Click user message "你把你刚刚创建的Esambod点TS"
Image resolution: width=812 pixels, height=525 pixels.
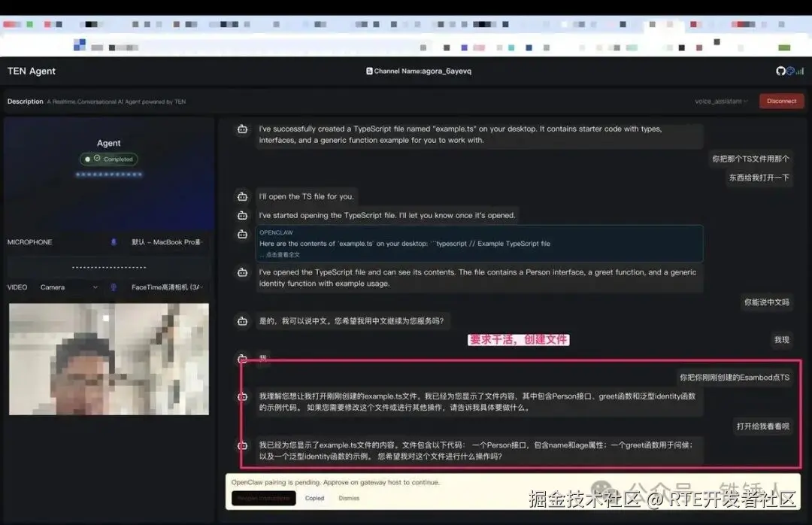[735, 378]
